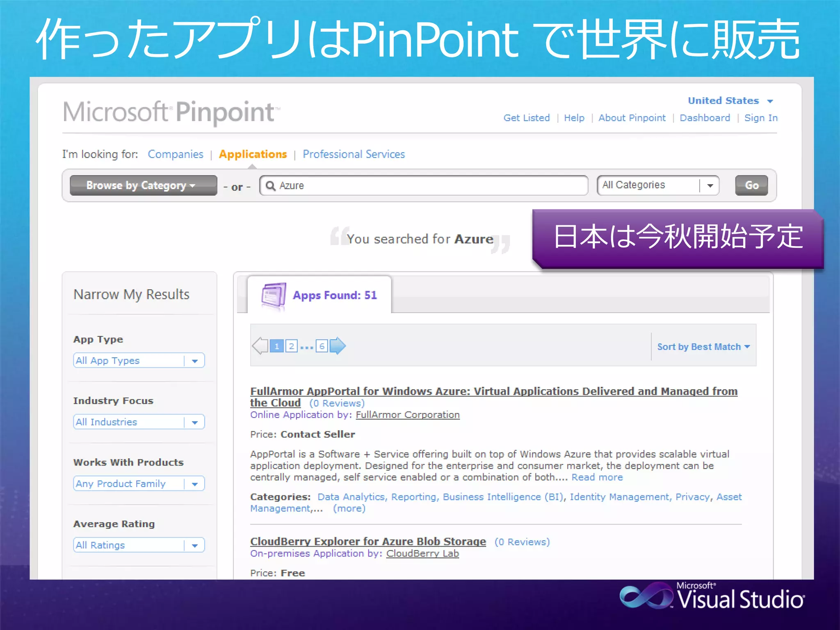Select the Professional Services tab

[354, 154]
